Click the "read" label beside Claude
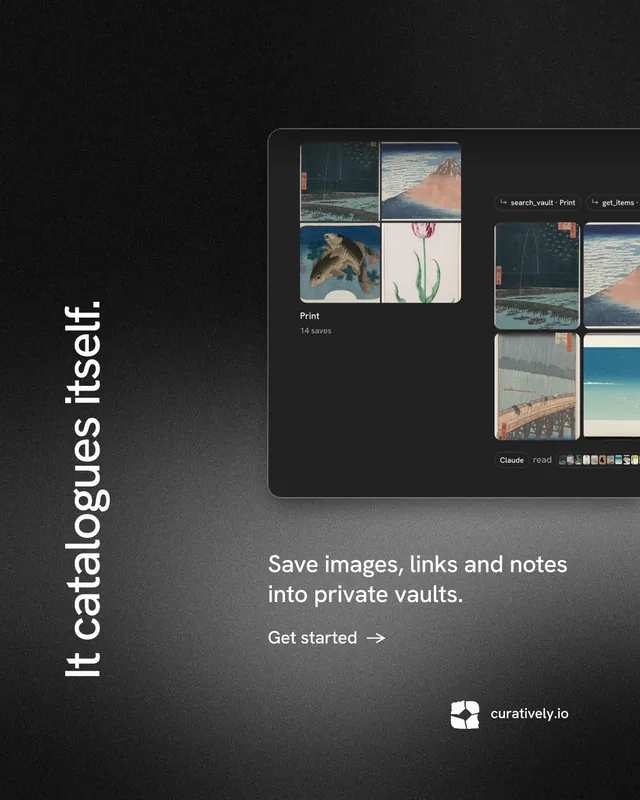The height and width of the screenshot is (800, 640). click(x=542, y=460)
